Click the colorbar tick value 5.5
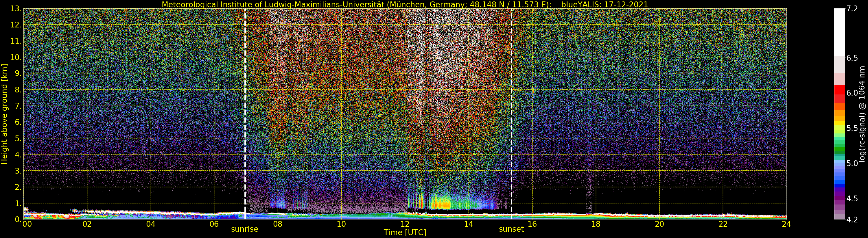This screenshot has width=868, height=238. click(852, 128)
